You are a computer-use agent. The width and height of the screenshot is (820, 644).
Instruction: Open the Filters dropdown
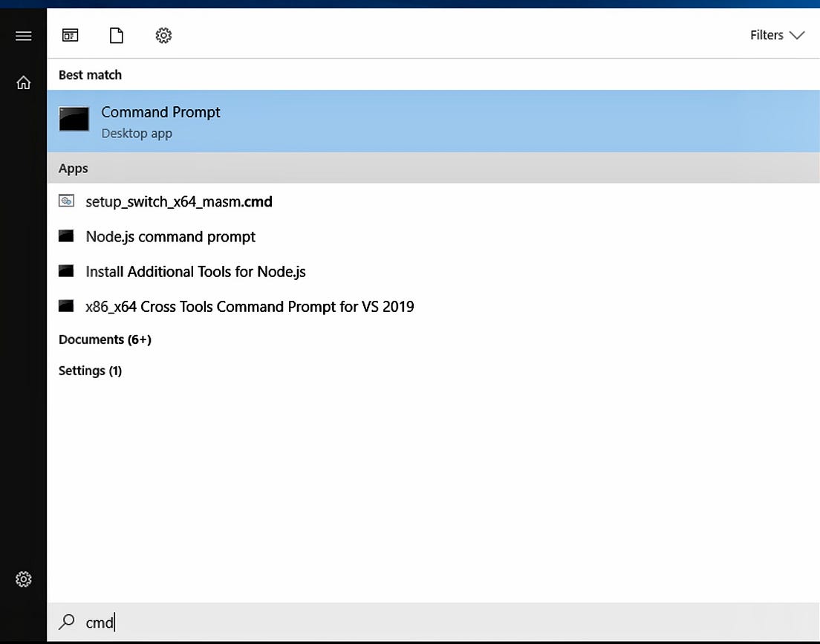click(777, 35)
